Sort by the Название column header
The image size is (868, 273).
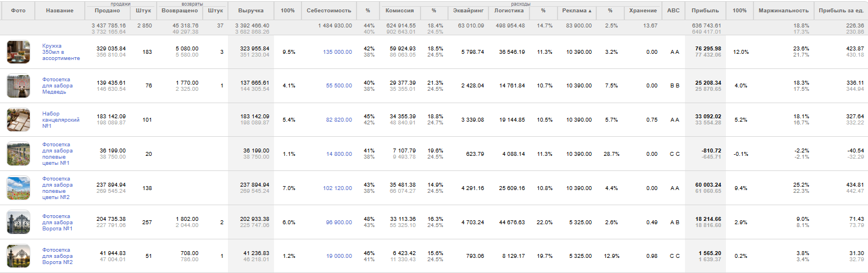click(x=60, y=11)
